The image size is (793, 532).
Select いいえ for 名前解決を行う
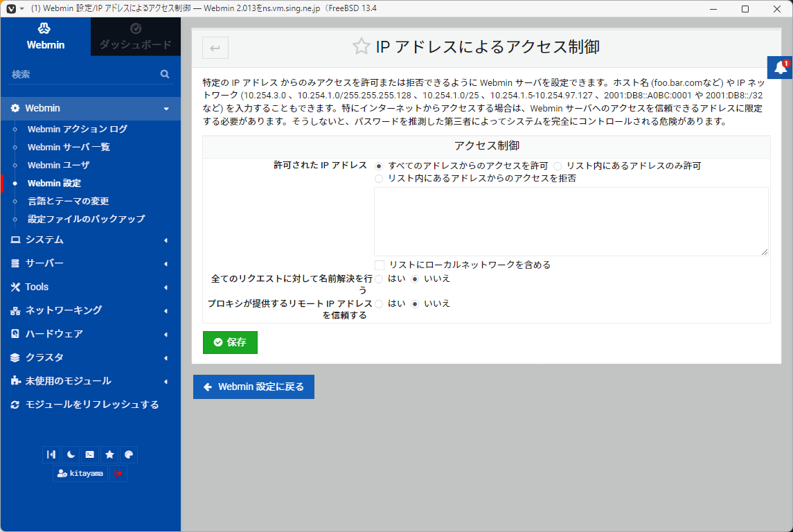point(415,279)
